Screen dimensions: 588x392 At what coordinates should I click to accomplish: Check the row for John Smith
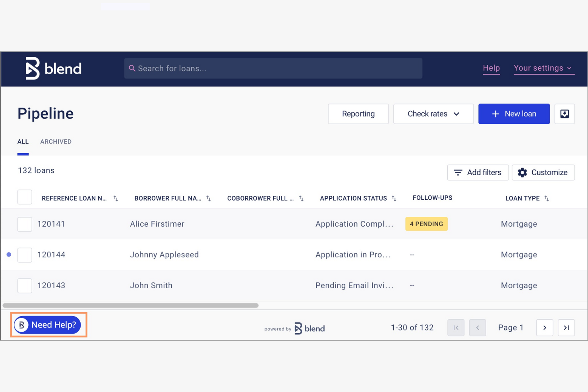click(x=25, y=286)
